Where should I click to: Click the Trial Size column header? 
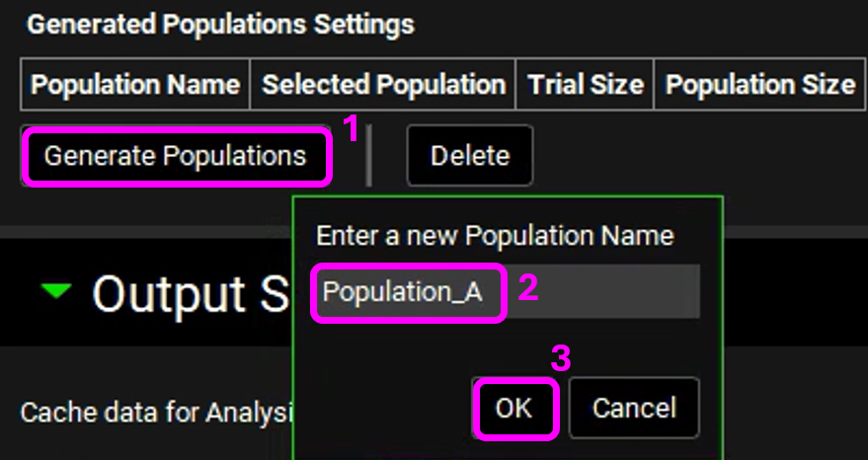point(586,85)
